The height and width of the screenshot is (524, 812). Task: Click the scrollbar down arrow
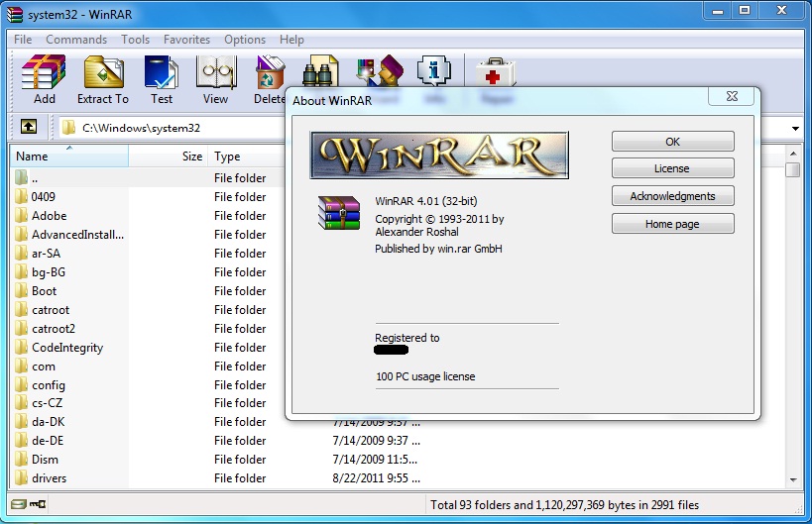tap(793, 480)
